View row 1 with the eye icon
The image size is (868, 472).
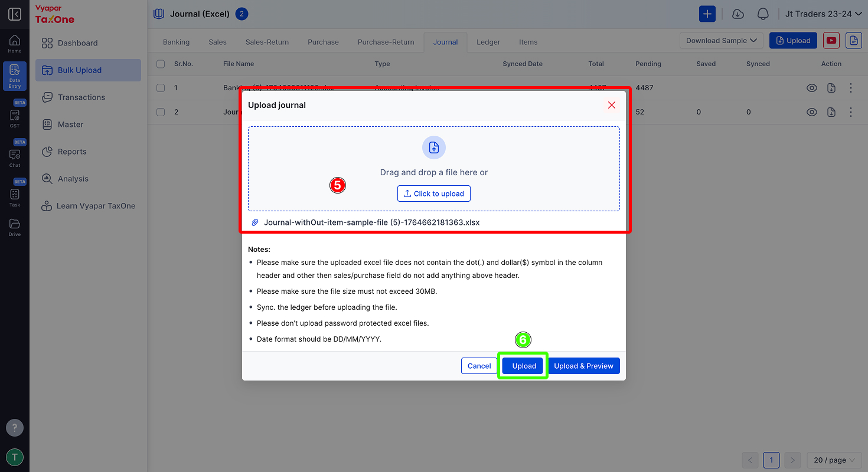point(812,88)
